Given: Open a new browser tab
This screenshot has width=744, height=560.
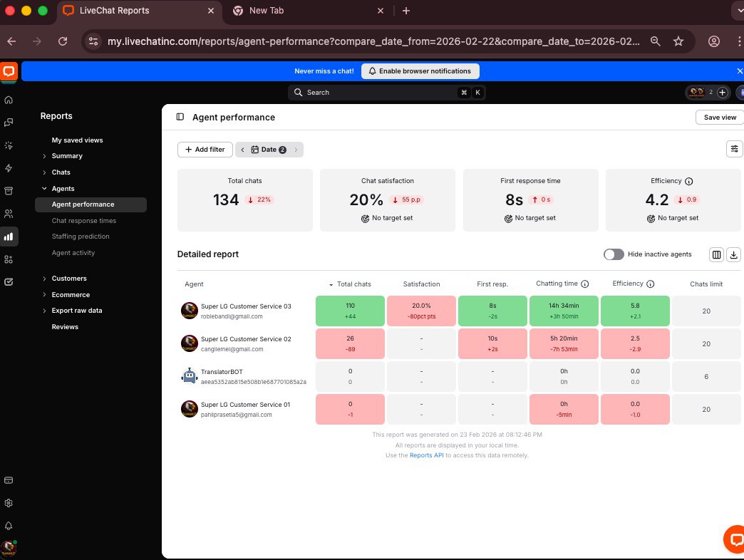Looking at the screenshot, I should [x=406, y=11].
